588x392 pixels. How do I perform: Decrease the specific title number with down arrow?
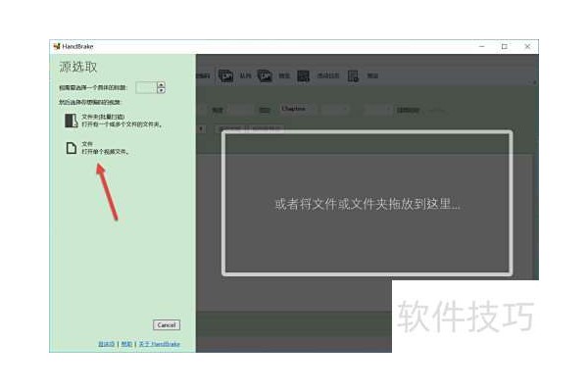pos(162,91)
